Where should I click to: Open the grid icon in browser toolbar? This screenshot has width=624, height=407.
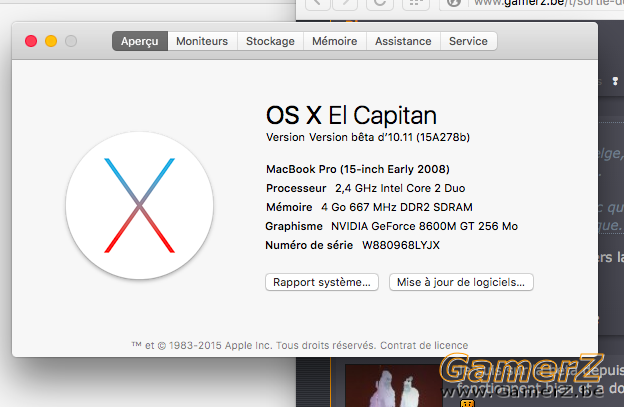point(416,3)
